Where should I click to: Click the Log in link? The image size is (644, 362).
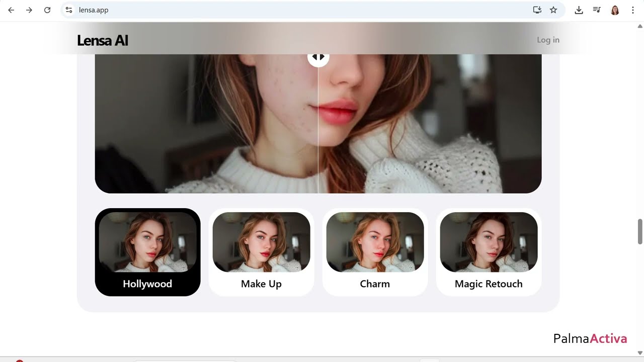(x=548, y=40)
